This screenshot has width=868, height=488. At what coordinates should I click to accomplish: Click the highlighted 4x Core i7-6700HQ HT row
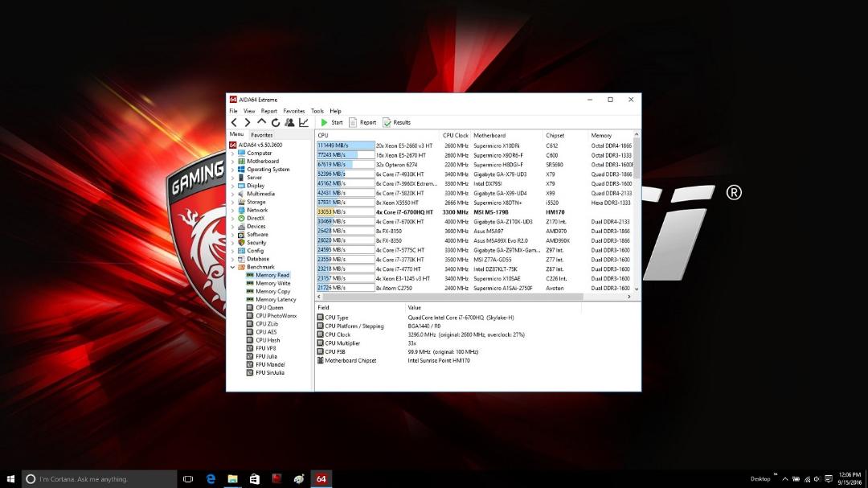point(474,211)
